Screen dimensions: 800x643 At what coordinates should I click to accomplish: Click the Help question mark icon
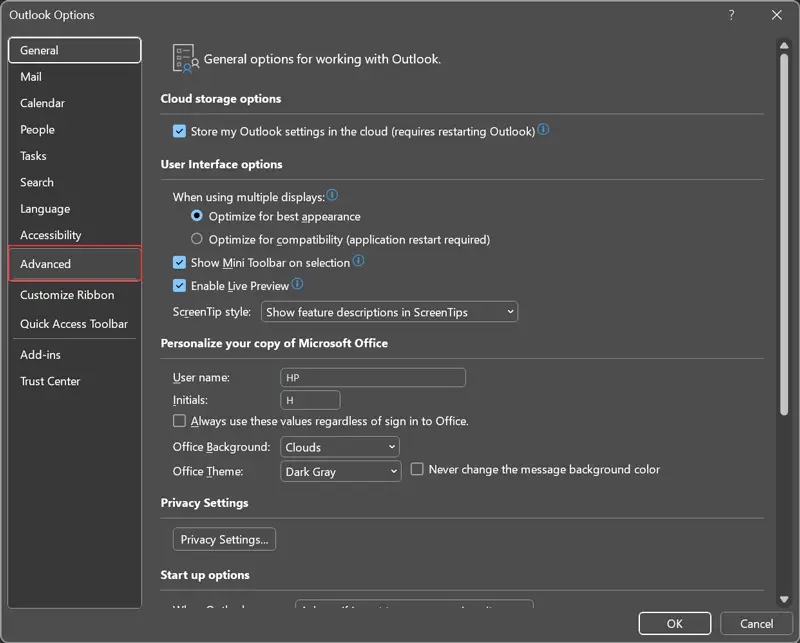pos(731,15)
